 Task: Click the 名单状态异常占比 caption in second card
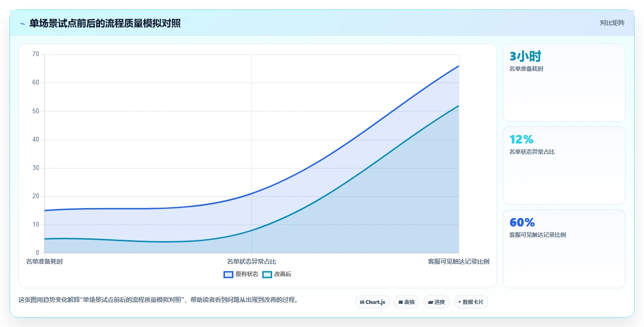coord(532,152)
